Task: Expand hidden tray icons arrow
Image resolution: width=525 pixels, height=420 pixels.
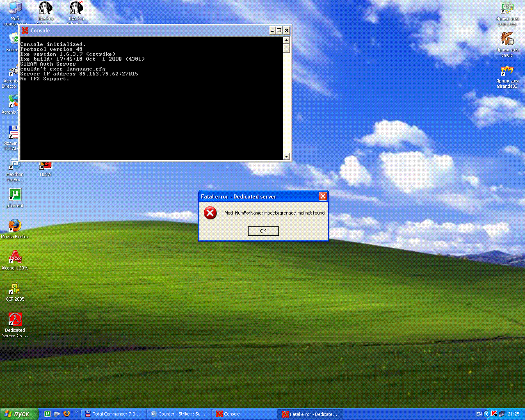Action: tap(487, 414)
